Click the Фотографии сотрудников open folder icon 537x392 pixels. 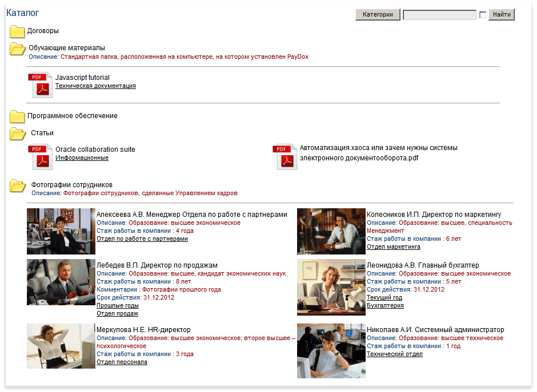[x=18, y=186]
